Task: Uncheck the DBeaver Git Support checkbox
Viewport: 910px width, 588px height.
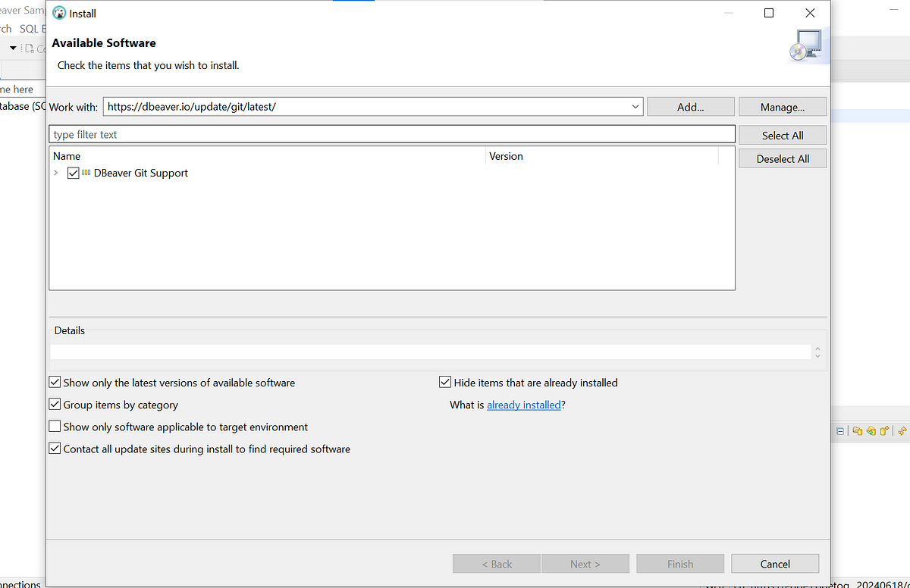Action: [74, 173]
